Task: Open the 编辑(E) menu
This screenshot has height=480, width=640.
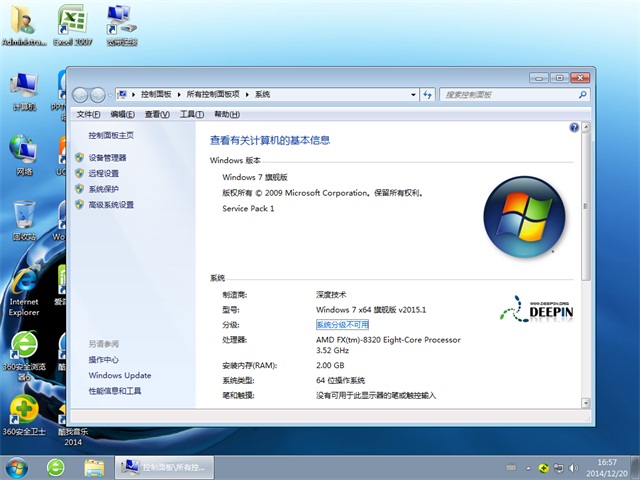Action: click(122, 114)
